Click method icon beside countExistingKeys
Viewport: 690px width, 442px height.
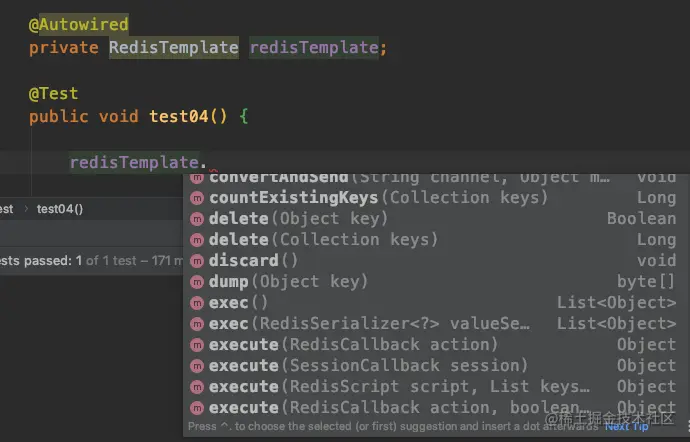coord(197,198)
